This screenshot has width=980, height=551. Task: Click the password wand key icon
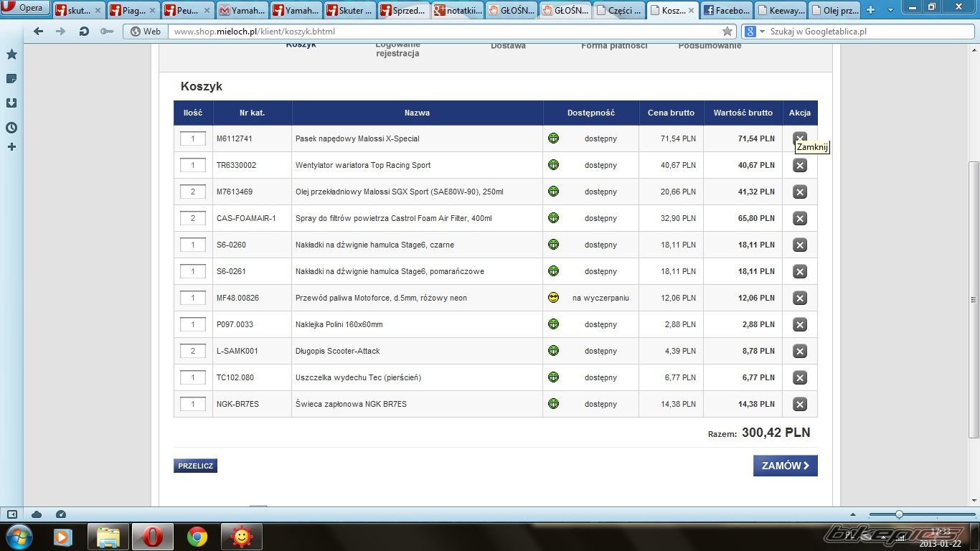[107, 32]
